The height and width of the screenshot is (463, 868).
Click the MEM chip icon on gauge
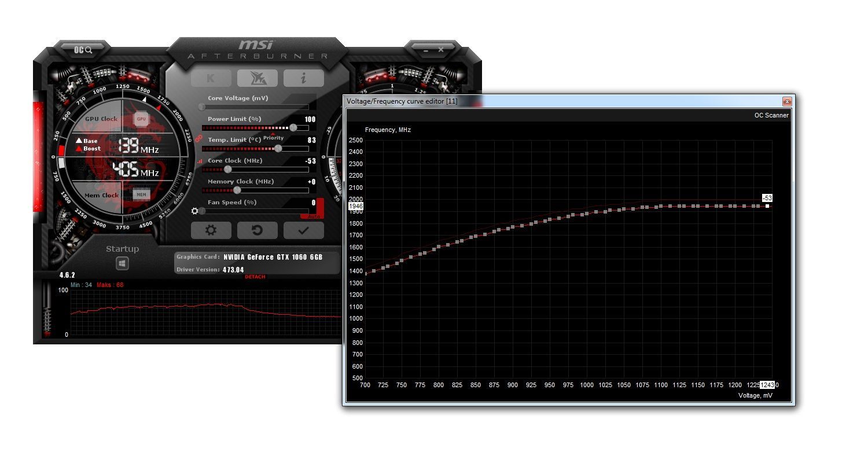141,194
